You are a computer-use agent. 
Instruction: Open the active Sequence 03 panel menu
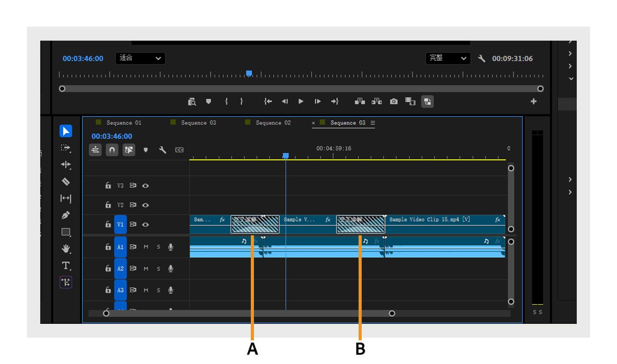[x=373, y=123]
